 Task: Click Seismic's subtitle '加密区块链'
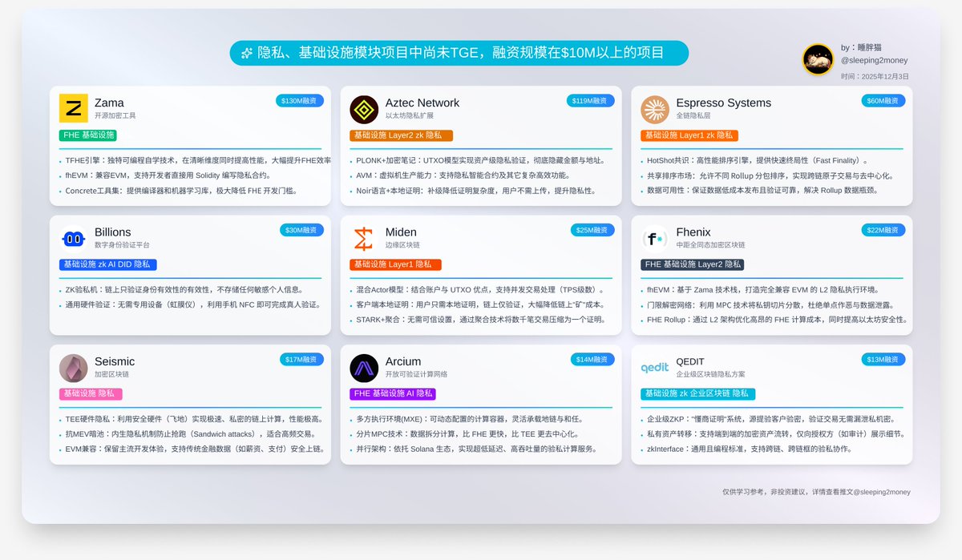(x=111, y=374)
